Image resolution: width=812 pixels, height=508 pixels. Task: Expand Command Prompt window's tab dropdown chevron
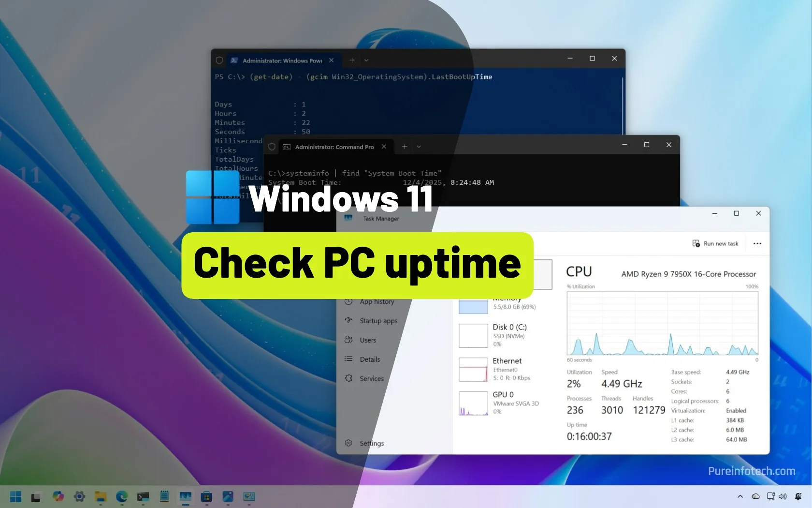(x=419, y=147)
